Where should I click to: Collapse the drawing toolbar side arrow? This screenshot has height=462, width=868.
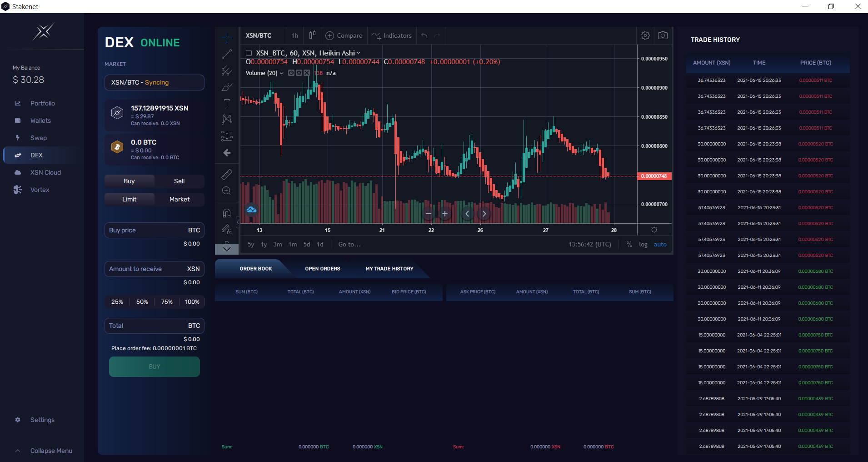(238, 222)
